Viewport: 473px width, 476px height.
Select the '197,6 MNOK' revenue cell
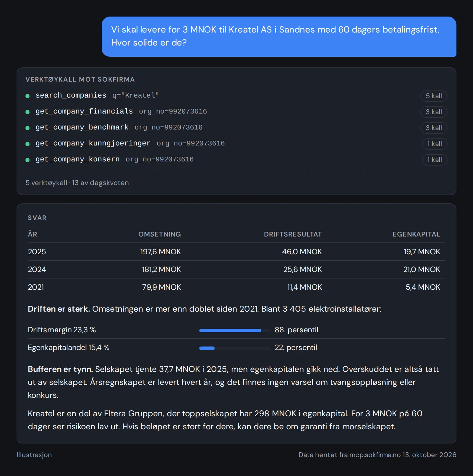coord(161,252)
